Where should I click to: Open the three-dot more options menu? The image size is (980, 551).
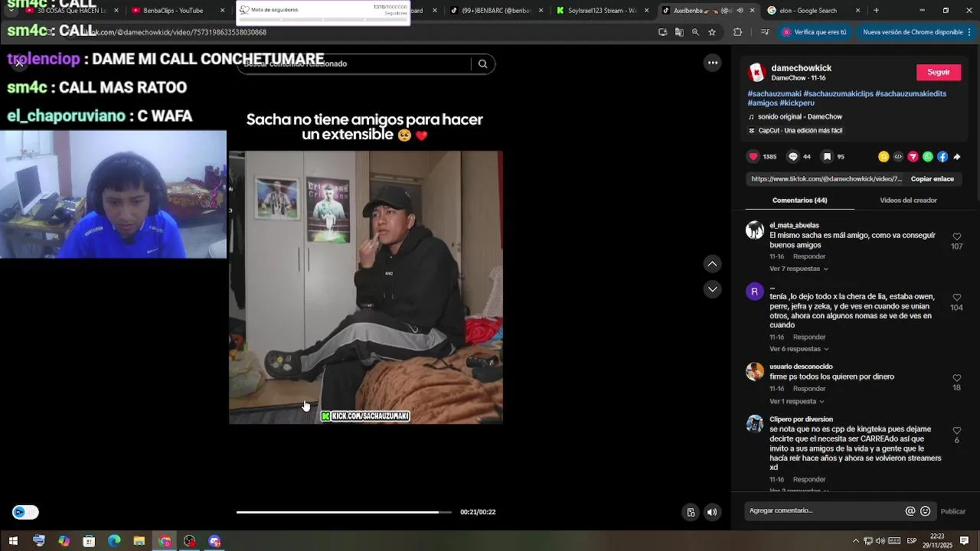[x=713, y=63]
